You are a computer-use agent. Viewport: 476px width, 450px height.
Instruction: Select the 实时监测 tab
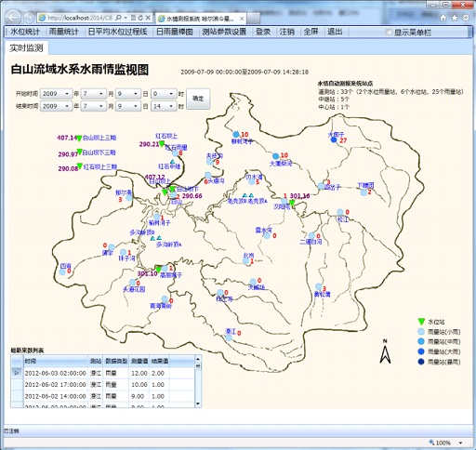coord(26,48)
